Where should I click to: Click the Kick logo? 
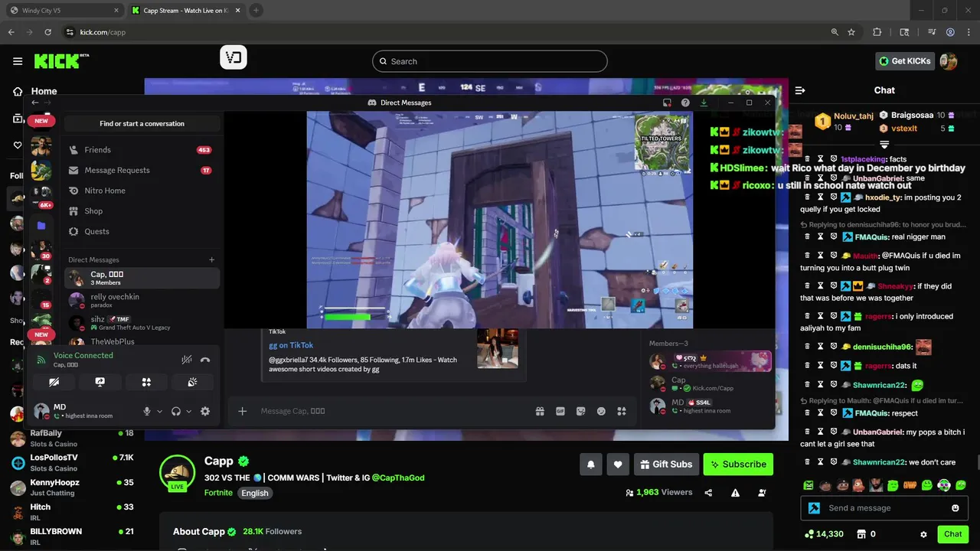[61, 61]
